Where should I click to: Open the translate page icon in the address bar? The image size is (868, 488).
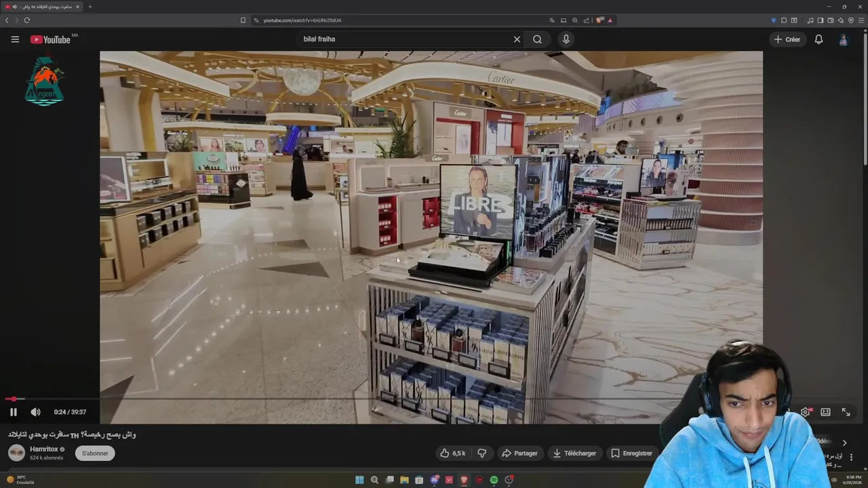(x=552, y=20)
